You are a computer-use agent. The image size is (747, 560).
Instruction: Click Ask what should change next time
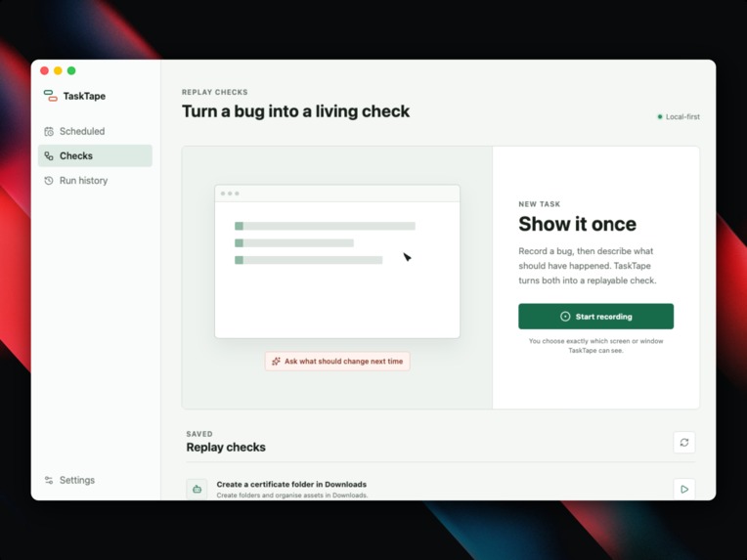[x=337, y=362]
